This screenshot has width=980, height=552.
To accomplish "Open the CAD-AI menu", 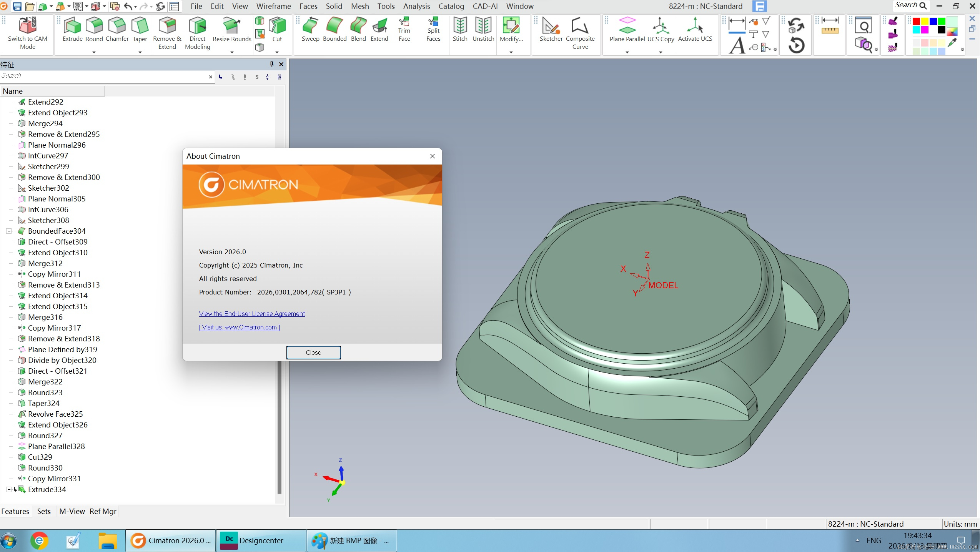I will (485, 6).
